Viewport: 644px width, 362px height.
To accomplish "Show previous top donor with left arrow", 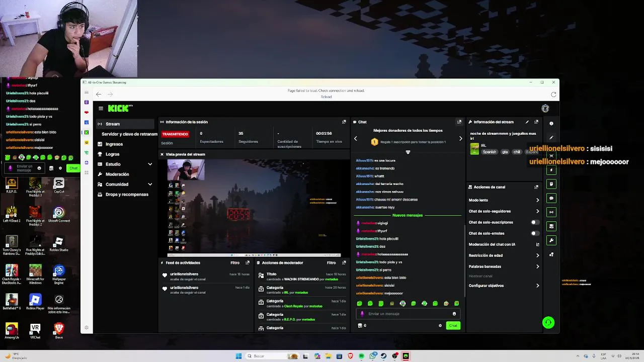I will pyautogui.click(x=355, y=138).
